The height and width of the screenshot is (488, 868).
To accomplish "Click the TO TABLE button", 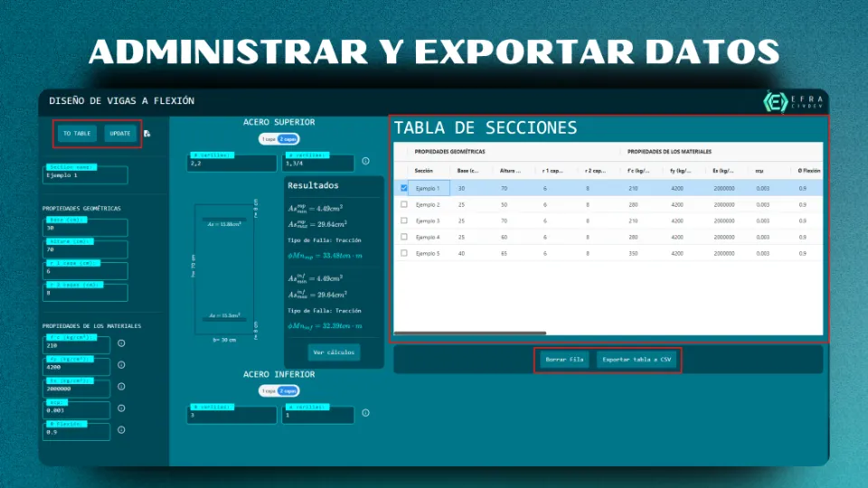I will 77,134.
